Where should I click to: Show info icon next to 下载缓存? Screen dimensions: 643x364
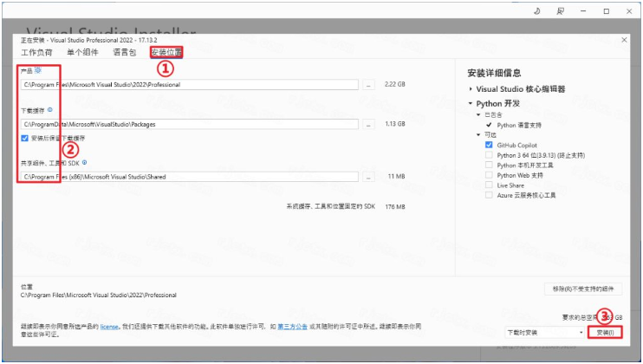pos(50,110)
